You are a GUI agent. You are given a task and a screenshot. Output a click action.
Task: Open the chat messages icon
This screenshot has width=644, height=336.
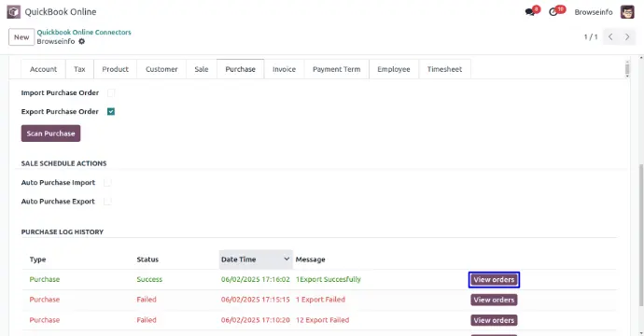point(530,12)
